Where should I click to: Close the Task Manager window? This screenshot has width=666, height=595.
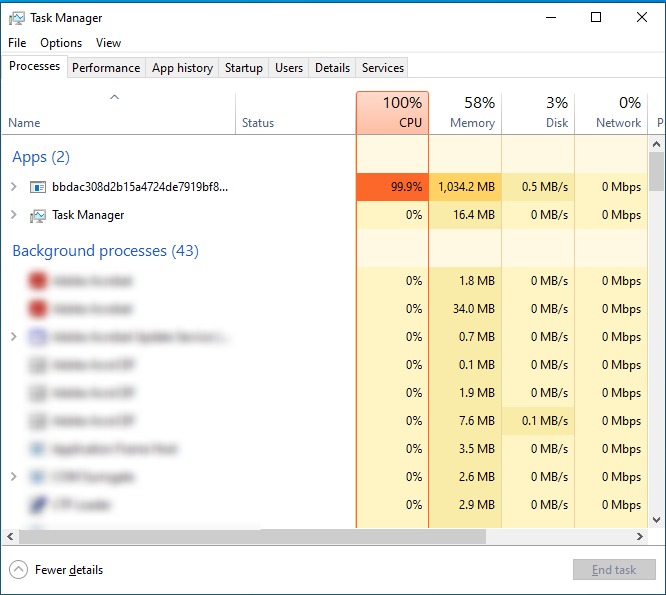[x=642, y=17]
